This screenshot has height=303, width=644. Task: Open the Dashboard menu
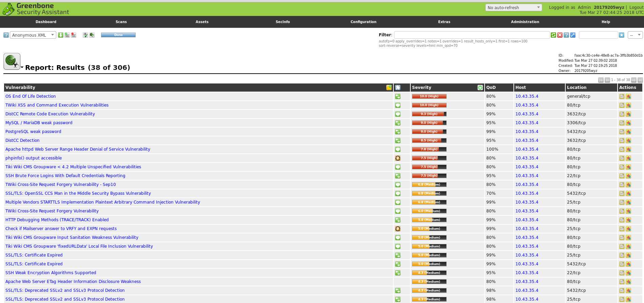coord(46,22)
